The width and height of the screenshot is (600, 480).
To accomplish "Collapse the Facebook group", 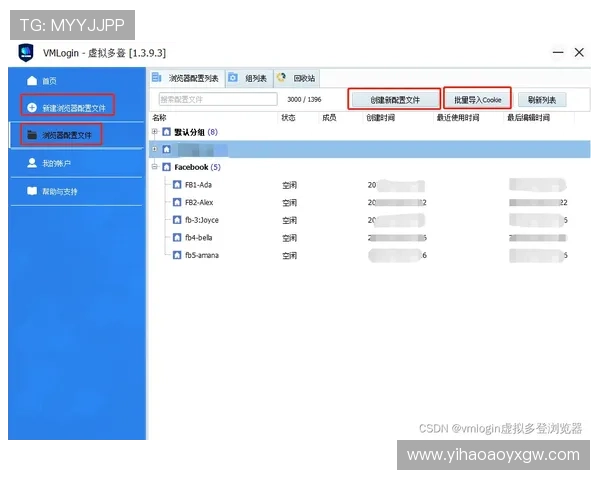I will (154, 167).
